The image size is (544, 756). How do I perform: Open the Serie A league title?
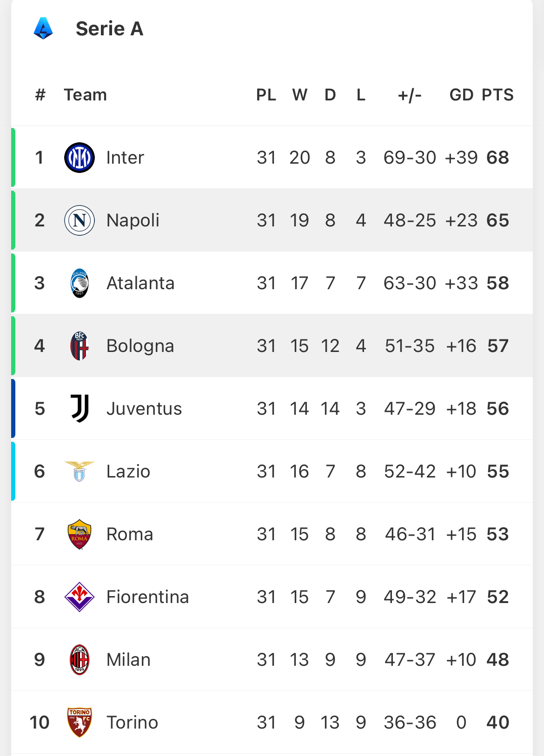pos(110,29)
